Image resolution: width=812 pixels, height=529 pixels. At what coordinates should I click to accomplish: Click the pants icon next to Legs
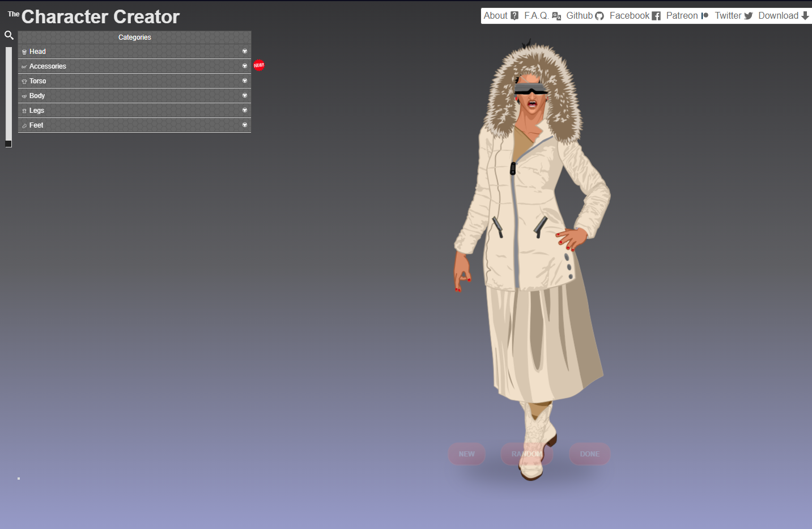coord(24,110)
